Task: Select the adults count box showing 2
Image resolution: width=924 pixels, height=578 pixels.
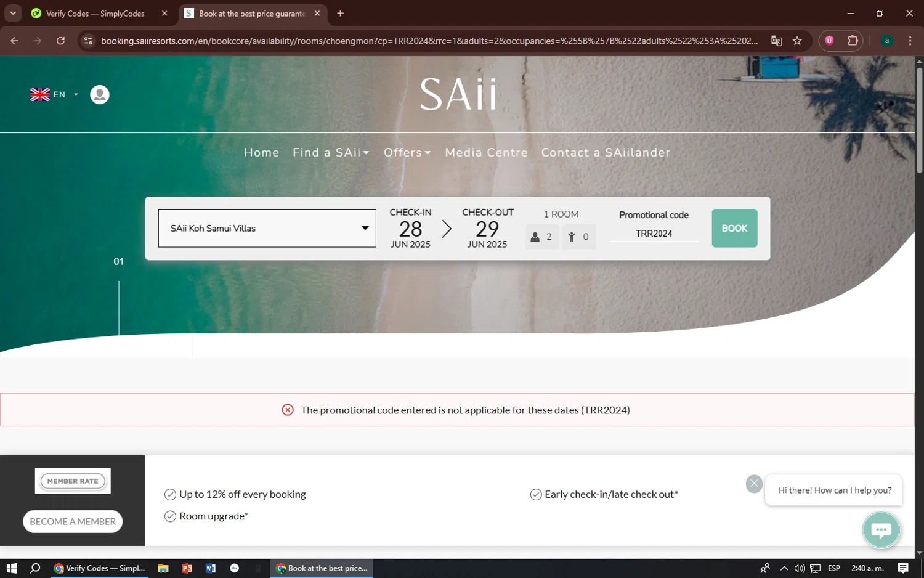Action: (x=542, y=237)
